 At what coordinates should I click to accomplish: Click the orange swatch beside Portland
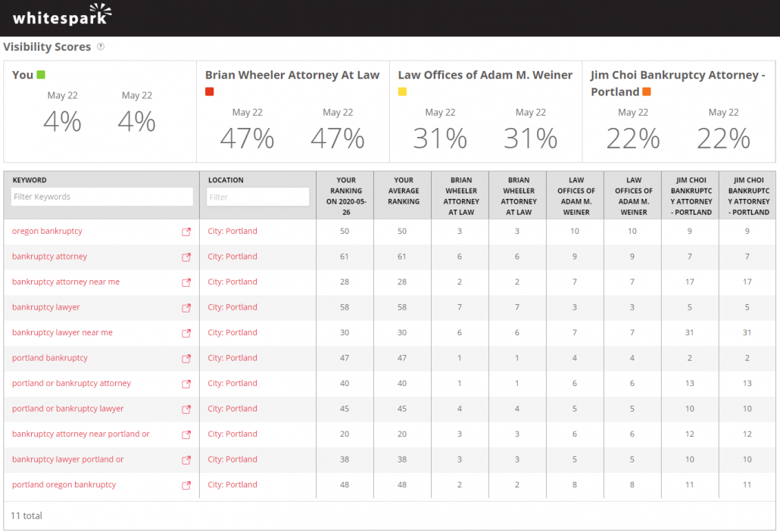647,92
